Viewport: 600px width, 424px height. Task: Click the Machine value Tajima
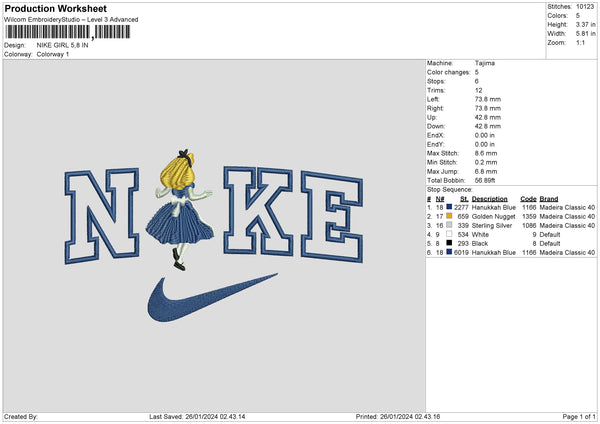pos(485,63)
